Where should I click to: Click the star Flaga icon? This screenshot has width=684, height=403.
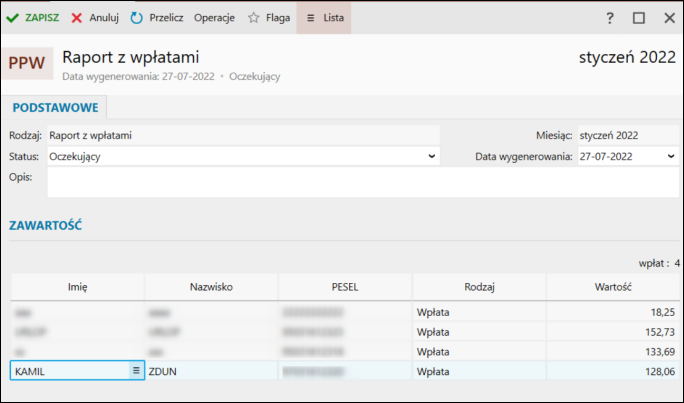tap(253, 18)
